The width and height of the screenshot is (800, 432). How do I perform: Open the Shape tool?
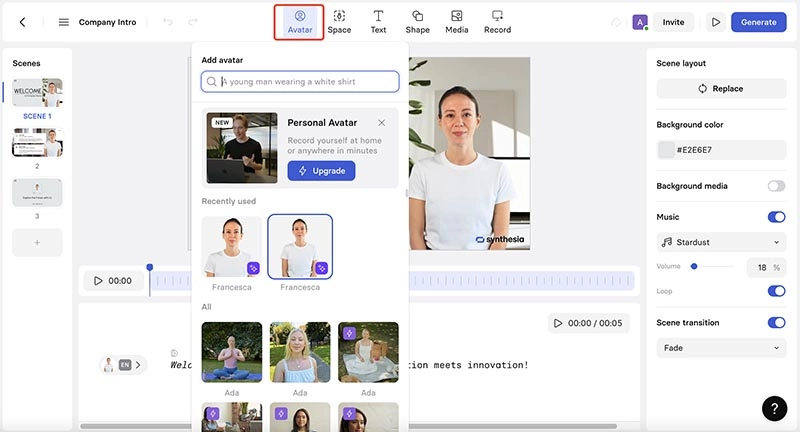point(417,21)
